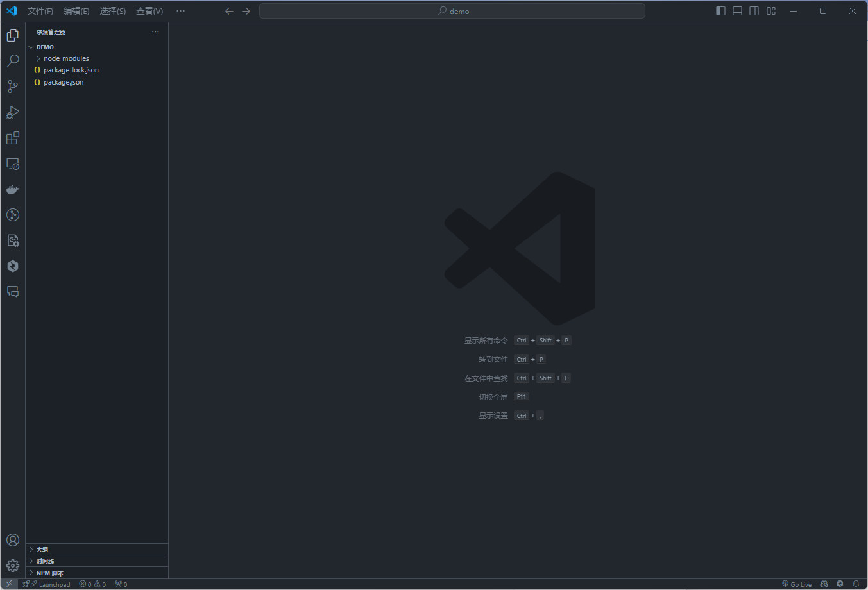Viewport: 868px width, 590px height.
Task: Click the Accounts icon
Action: (13, 540)
